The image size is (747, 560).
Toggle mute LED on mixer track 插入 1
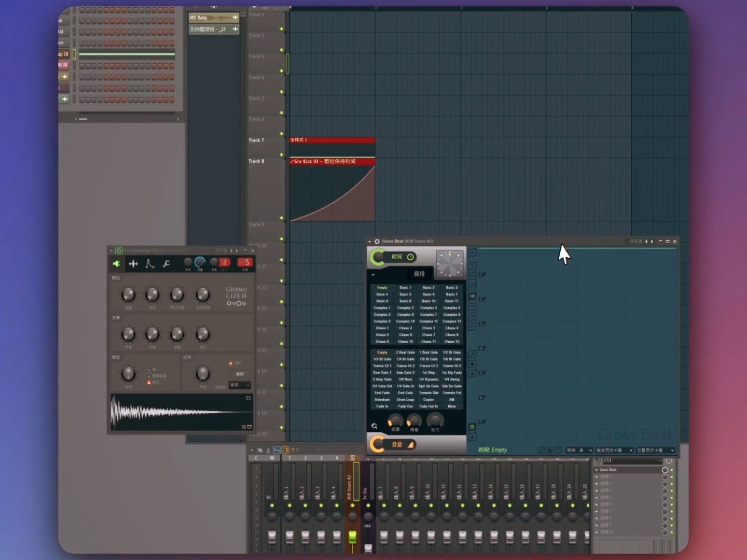pyautogui.click(x=289, y=505)
